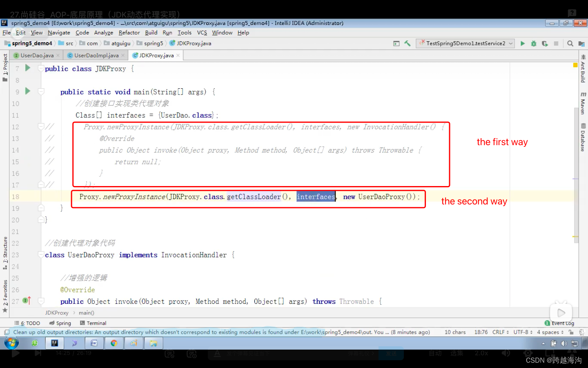Collapse invoke method fold marker line 27
The width and height of the screenshot is (588, 368).
(x=41, y=301)
